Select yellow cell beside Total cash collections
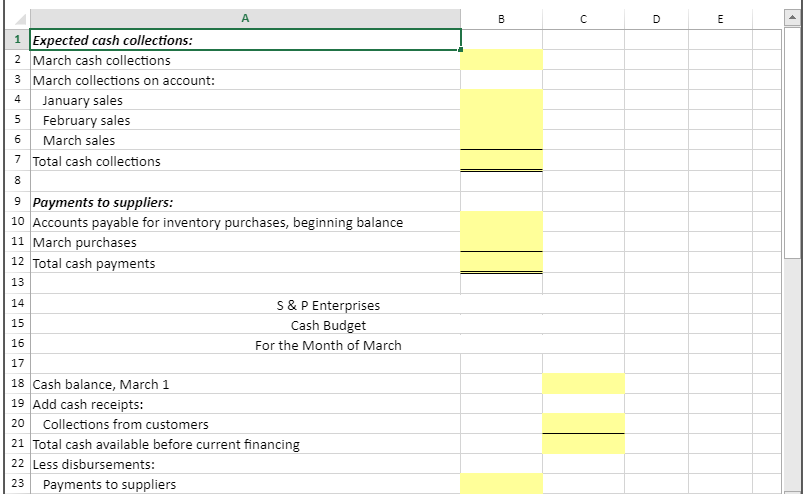807x502 pixels. (501, 161)
